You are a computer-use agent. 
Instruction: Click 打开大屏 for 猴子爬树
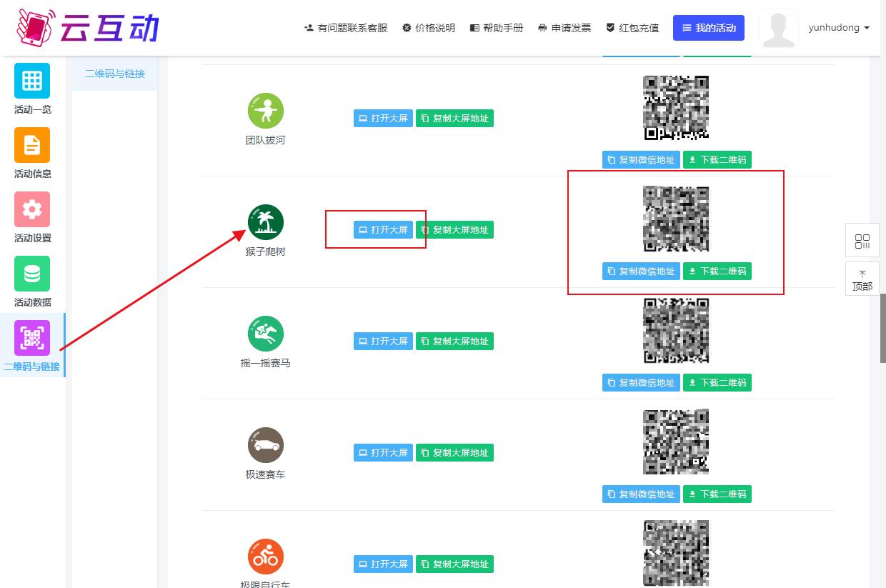pos(383,230)
